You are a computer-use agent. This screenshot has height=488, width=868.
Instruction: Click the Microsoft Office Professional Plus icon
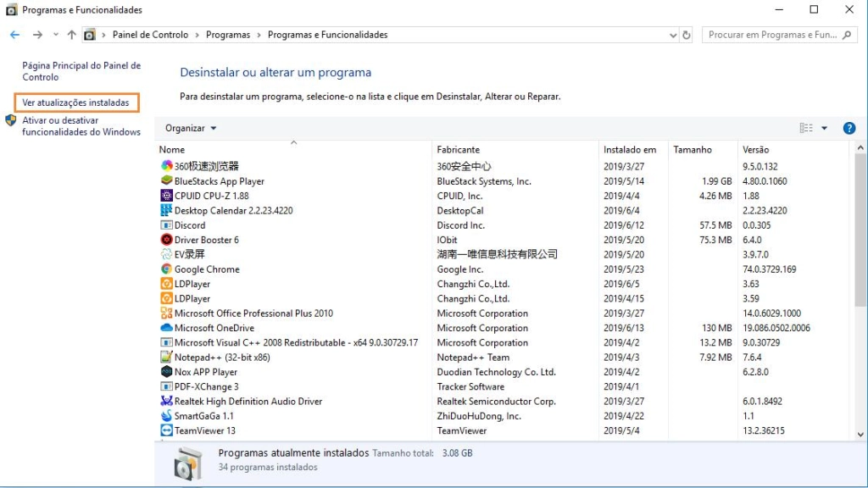[166, 313]
